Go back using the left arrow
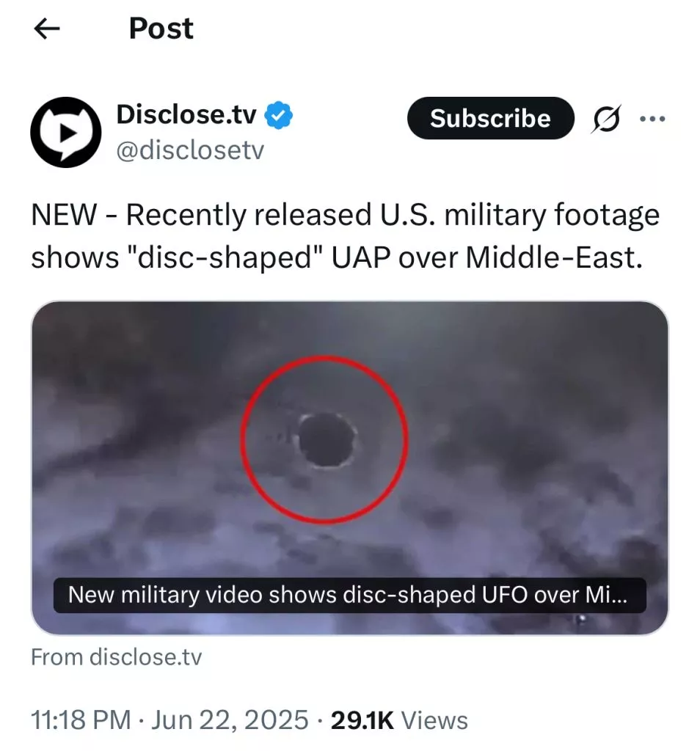The image size is (700, 751). tap(47, 29)
